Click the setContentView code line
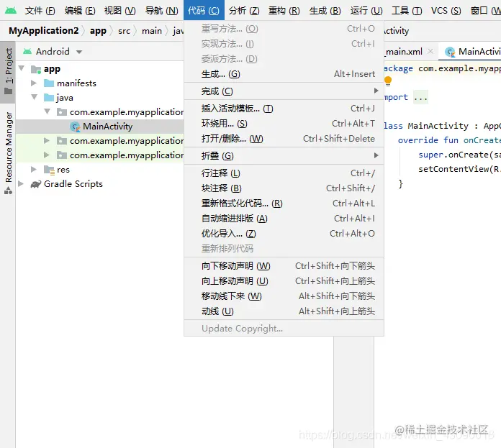The height and width of the screenshot is (448, 501). coord(459,169)
